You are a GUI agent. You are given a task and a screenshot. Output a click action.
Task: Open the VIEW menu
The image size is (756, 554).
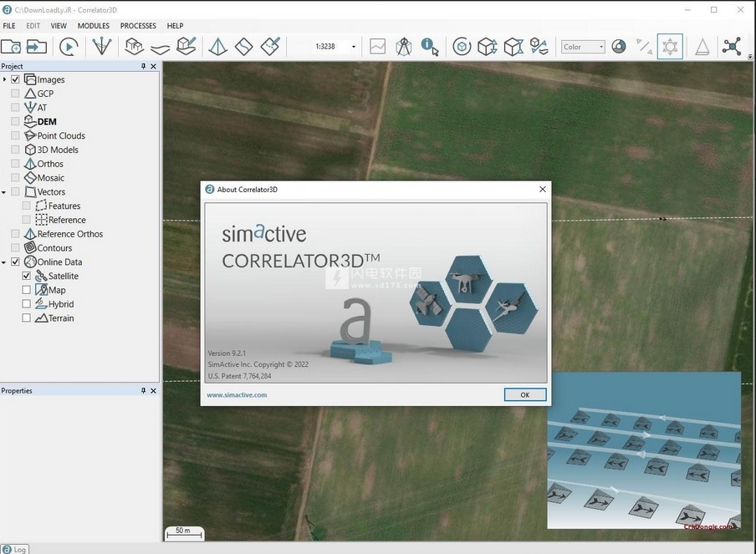[59, 26]
